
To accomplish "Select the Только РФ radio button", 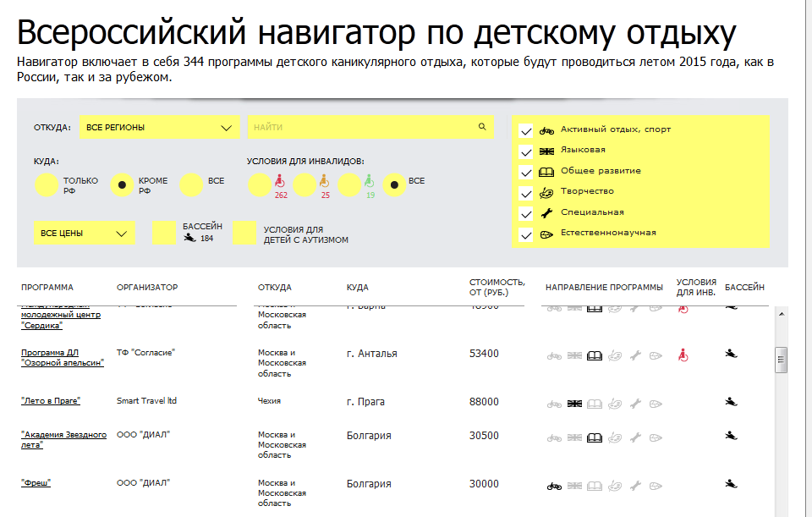I will click(x=47, y=185).
